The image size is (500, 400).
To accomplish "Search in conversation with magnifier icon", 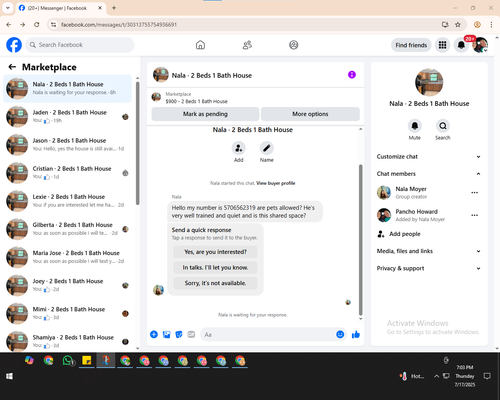I will click(x=443, y=126).
